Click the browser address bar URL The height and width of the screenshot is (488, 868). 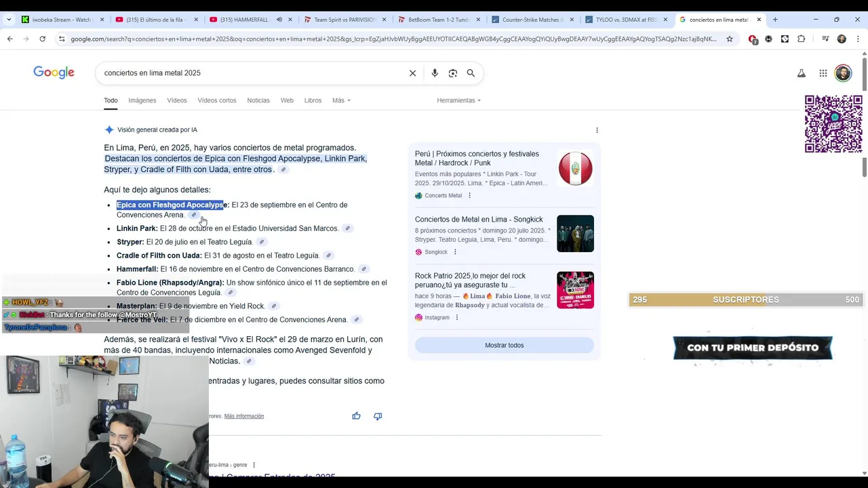pyautogui.click(x=393, y=39)
